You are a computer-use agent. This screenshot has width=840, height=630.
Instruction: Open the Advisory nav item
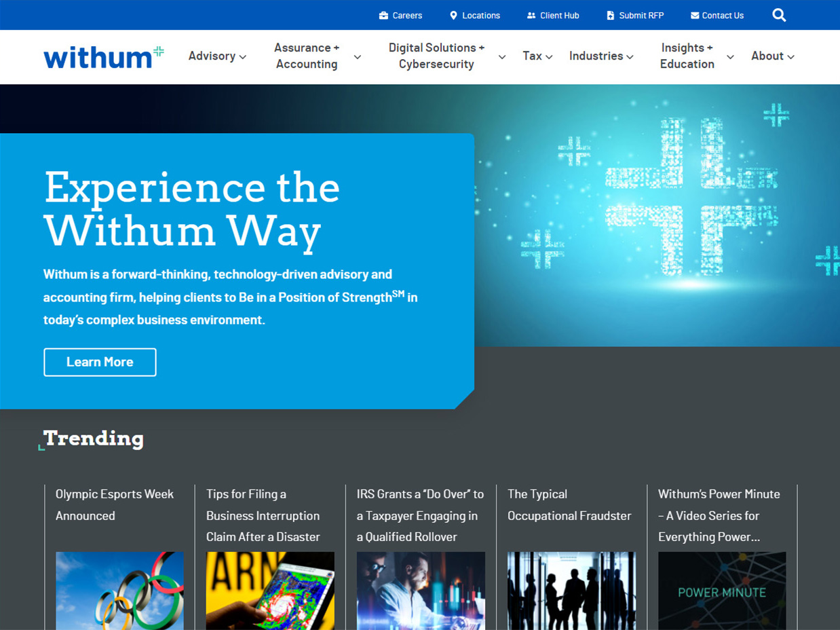[212, 56]
